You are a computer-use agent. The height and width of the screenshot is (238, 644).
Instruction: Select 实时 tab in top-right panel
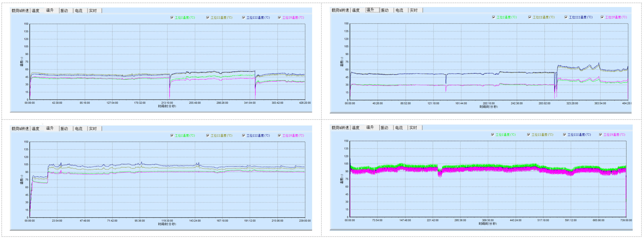(414, 10)
